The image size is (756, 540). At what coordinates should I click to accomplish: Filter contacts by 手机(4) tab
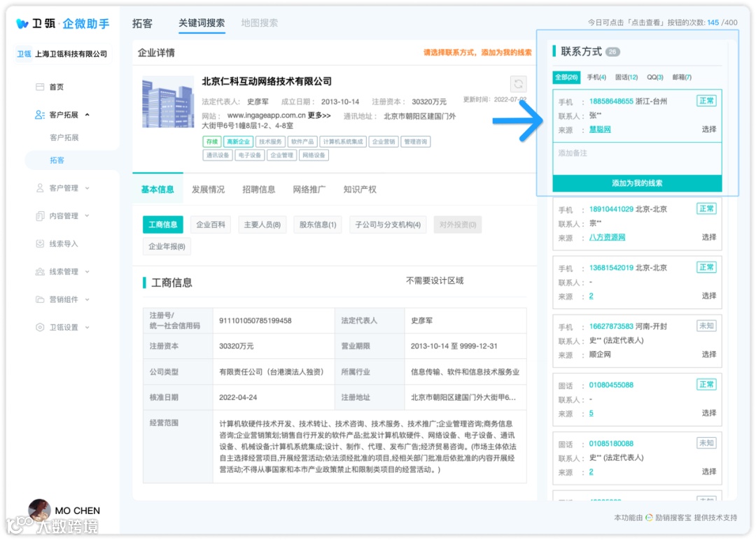pos(596,77)
